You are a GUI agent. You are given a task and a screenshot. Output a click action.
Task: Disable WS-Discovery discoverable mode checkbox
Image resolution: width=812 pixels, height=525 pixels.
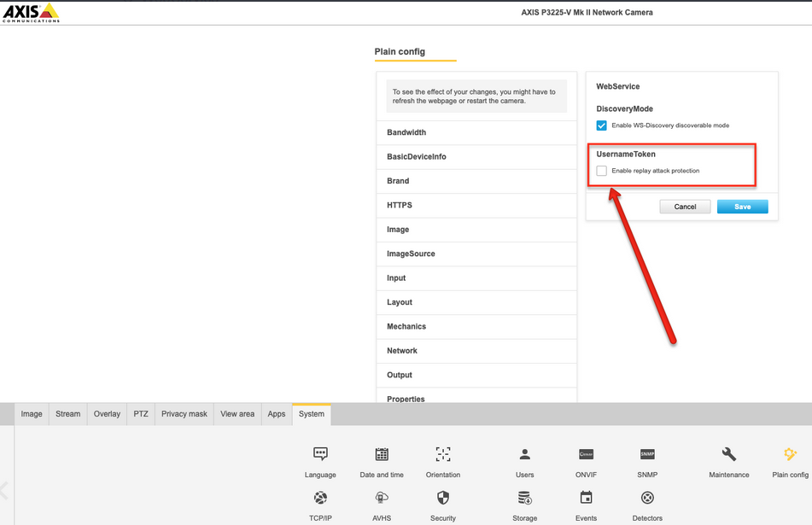(x=602, y=125)
